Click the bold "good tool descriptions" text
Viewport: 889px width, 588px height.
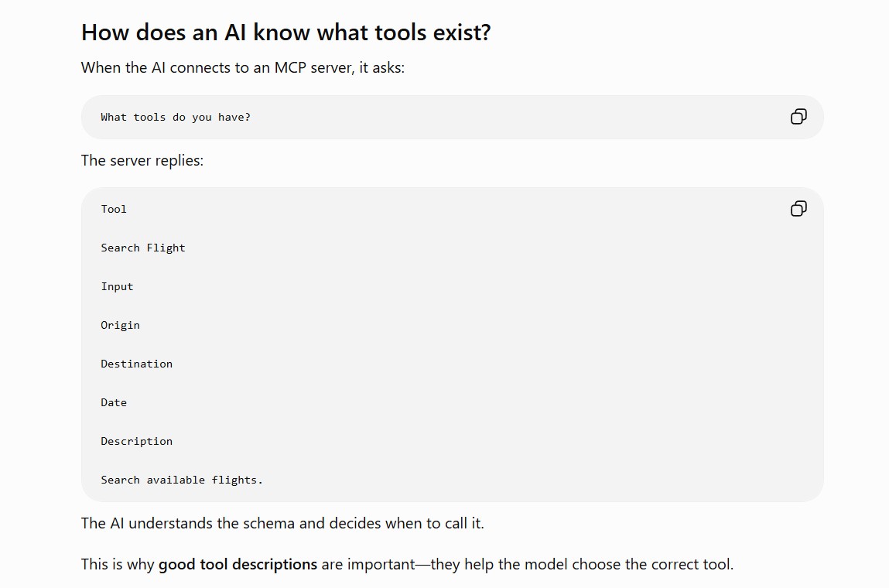point(238,564)
